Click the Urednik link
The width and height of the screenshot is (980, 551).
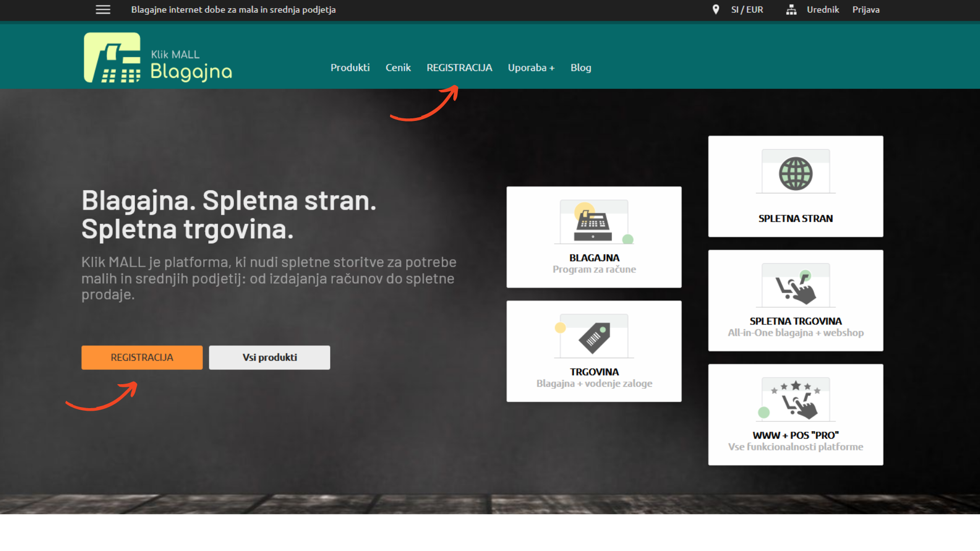click(x=822, y=10)
